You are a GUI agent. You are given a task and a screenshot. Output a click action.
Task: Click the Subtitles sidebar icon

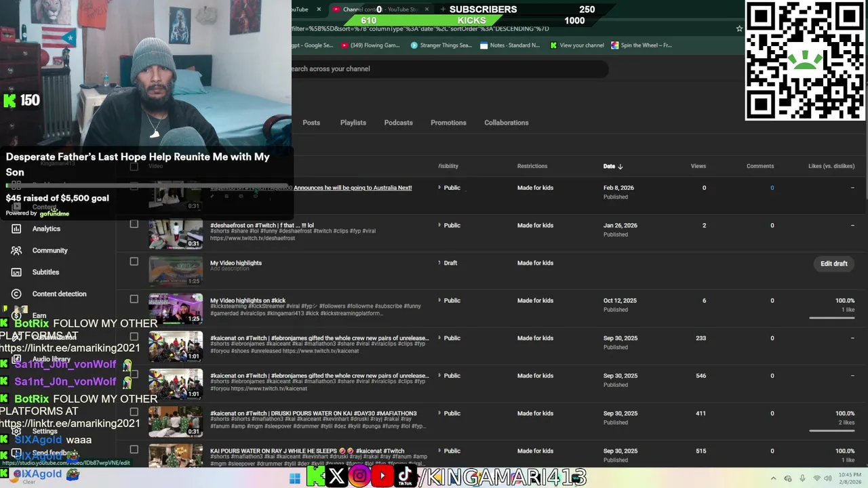[x=16, y=272]
